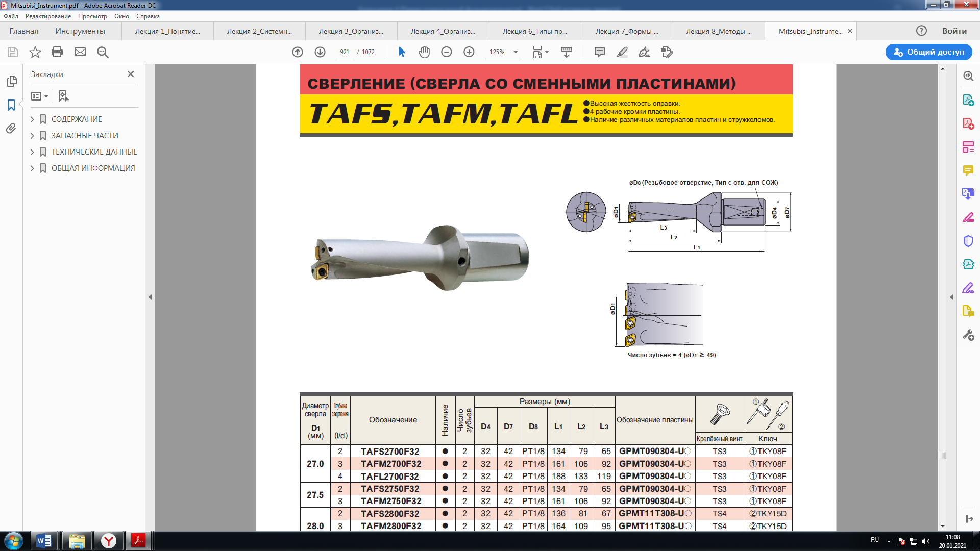Open the Справка menu
This screenshot has width=980, height=551.
tap(148, 16)
